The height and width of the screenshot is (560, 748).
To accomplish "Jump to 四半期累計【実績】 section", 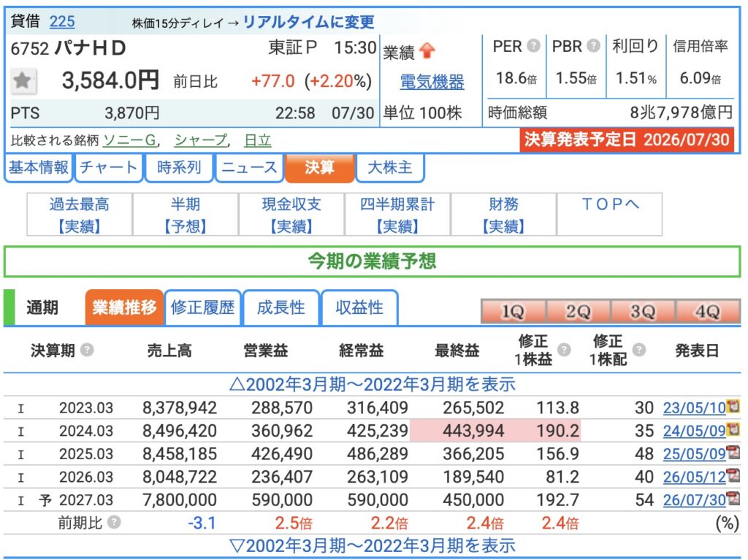I will (397, 215).
